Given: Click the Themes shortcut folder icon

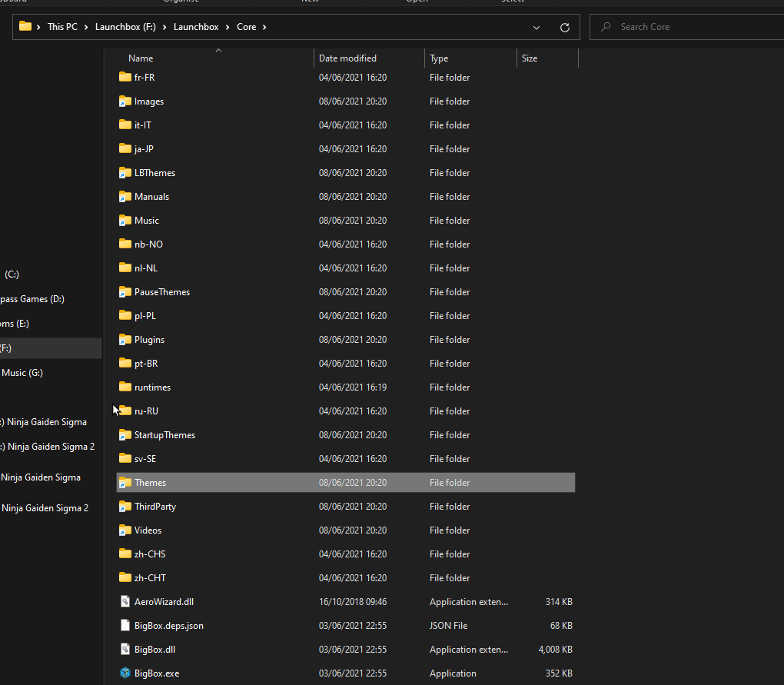Looking at the screenshot, I should [x=125, y=483].
